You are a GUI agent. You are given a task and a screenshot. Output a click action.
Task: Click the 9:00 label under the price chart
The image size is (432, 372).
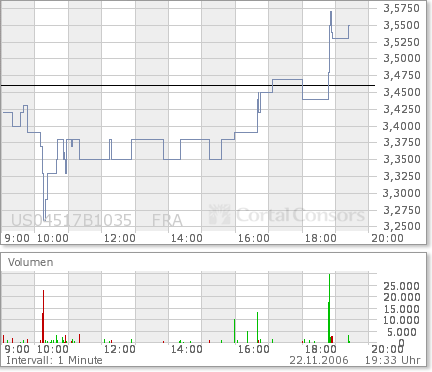(x=17, y=238)
